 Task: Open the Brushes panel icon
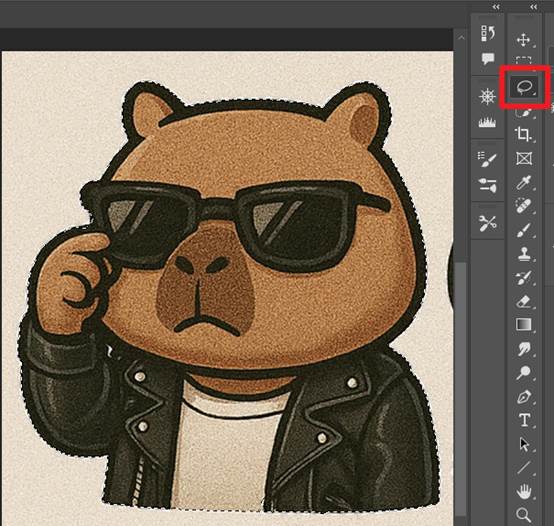click(487, 185)
